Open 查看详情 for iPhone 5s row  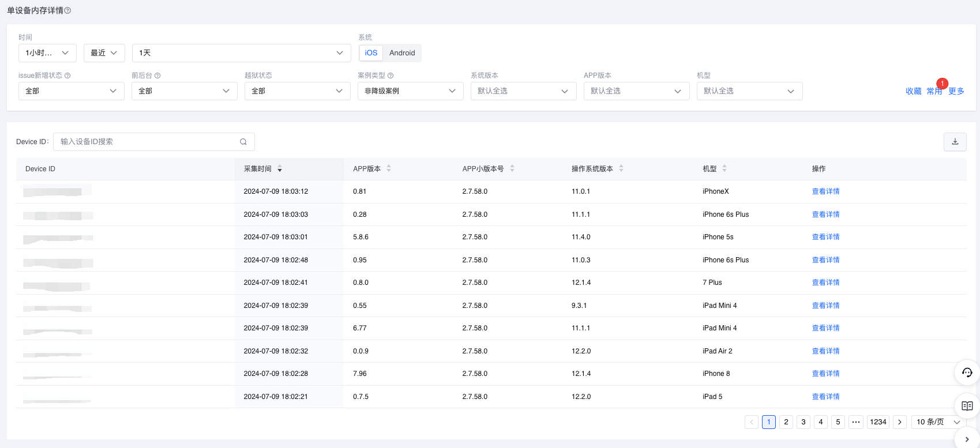(x=826, y=237)
